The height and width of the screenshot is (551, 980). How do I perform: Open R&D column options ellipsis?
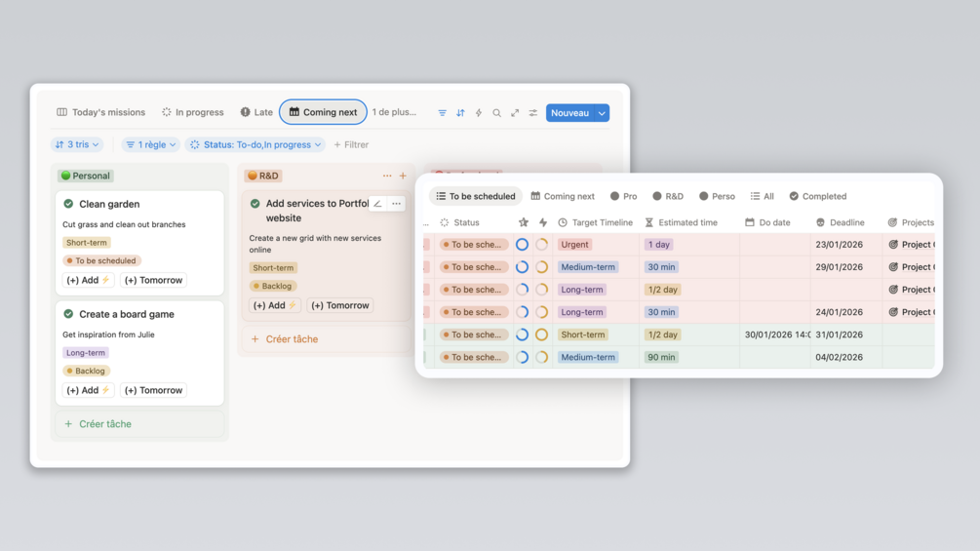387,177
